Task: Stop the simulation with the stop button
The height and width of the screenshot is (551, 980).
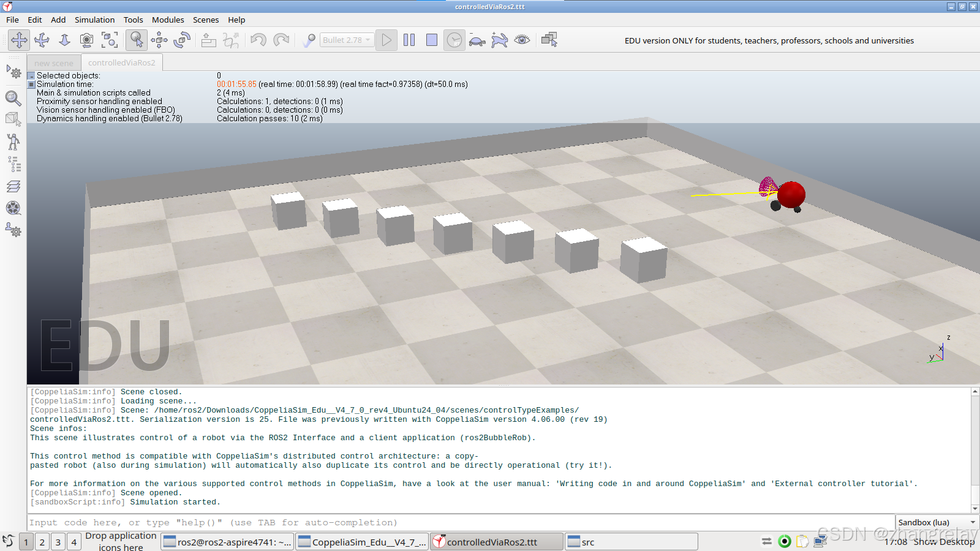Action: point(431,40)
